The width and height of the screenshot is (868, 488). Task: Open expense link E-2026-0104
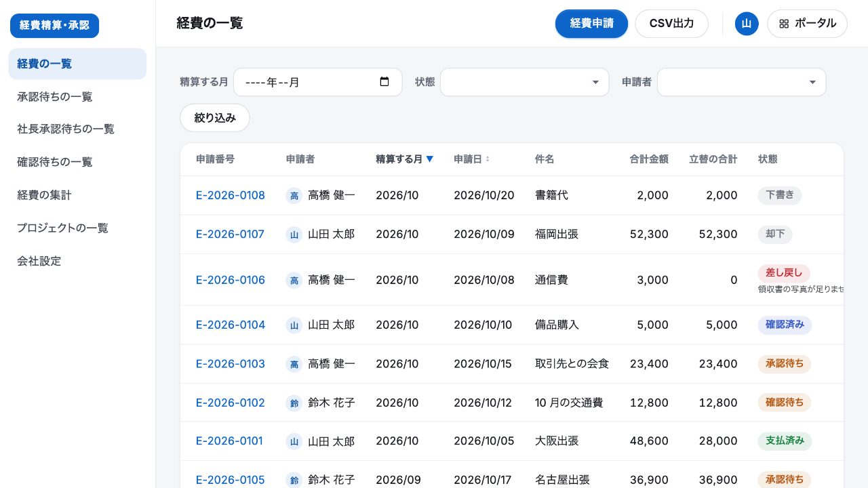pos(231,325)
